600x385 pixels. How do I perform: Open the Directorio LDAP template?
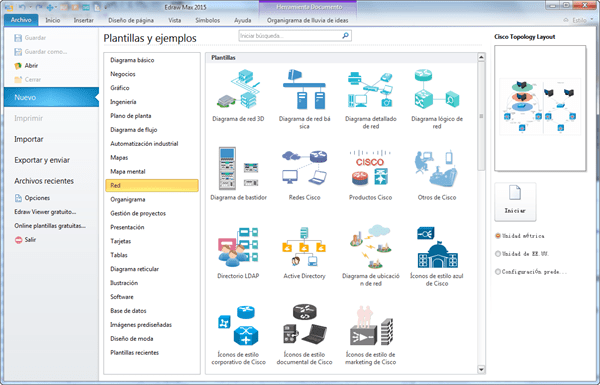coord(238,253)
